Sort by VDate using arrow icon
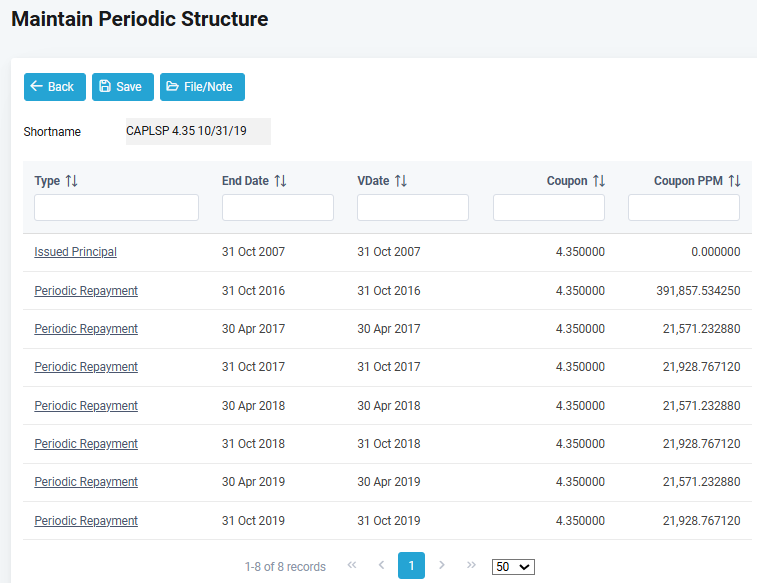The height and width of the screenshot is (583, 757). pyautogui.click(x=400, y=181)
